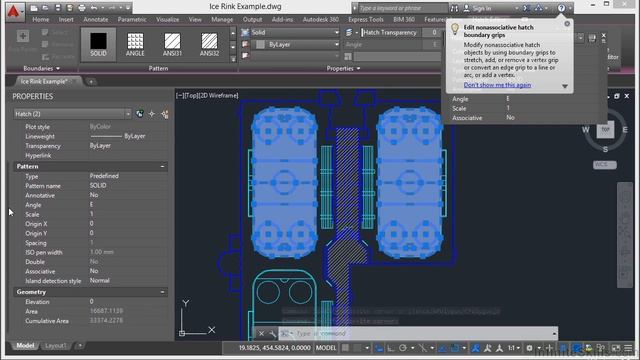This screenshot has height=360, width=640.
Task: Select the ANSI31 hatch pattern
Action: [x=172, y=44]
